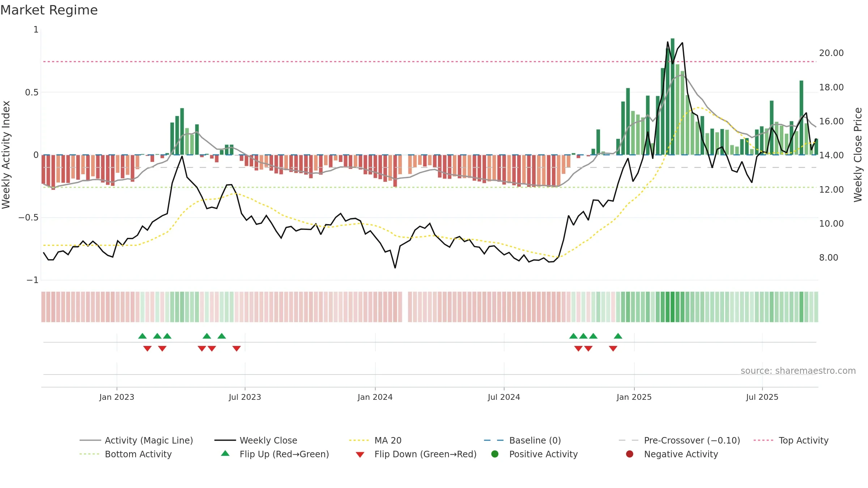Click green Positive Activity legend dot
The width and height of the screenshot is (868, 488).
(495, 454)
